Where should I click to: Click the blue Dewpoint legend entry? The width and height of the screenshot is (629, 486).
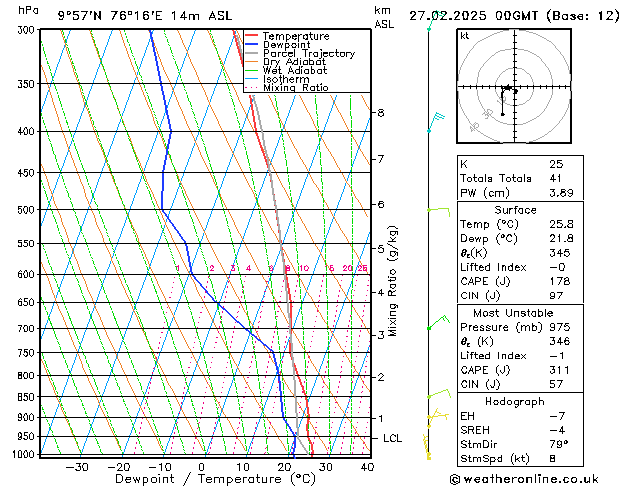[x=285, y=45]
